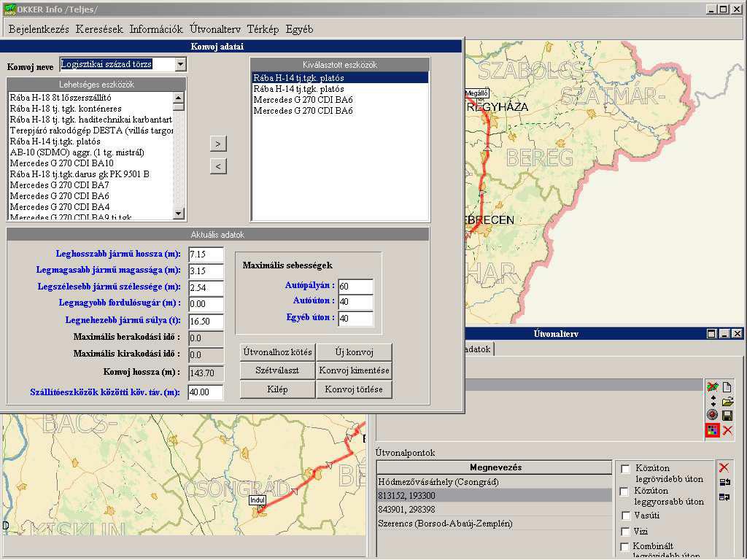Click the Konvoj kimentése button
This screenshot has height=560, width=747.
click(x=354, y=370)
